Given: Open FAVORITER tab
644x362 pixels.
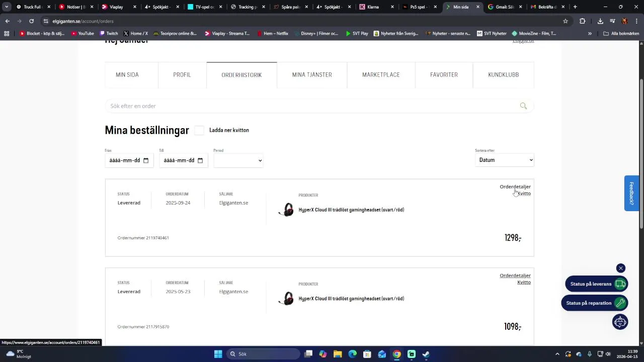Looking at the screenshot, I should [x=444, y=75].
